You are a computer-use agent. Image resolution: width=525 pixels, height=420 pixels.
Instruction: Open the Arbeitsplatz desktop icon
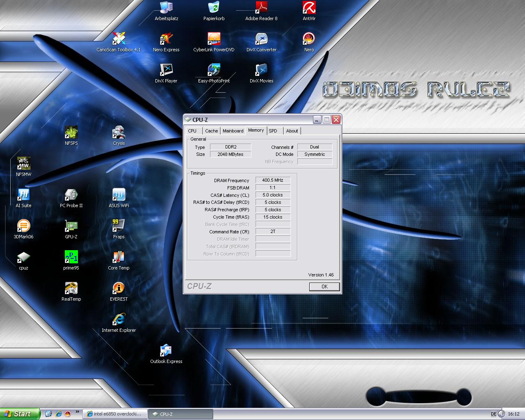click(x=166, y=11)
